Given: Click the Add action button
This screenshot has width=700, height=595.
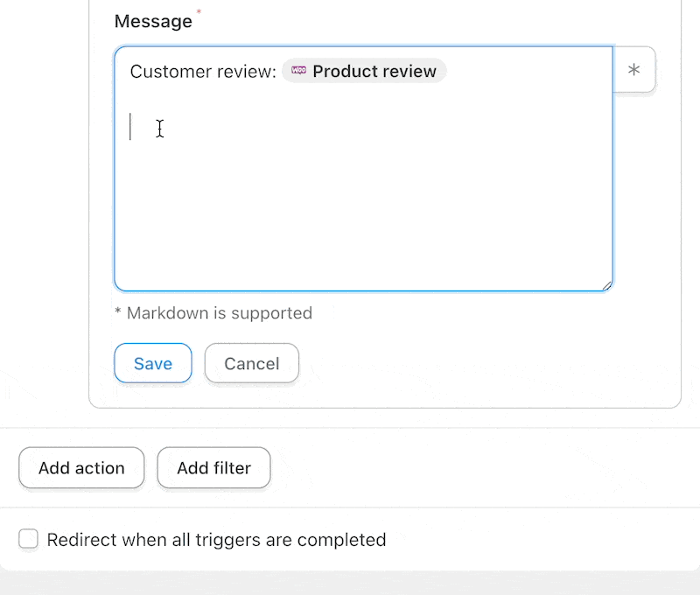Looking at the screenshot, I should pos(81,468).
